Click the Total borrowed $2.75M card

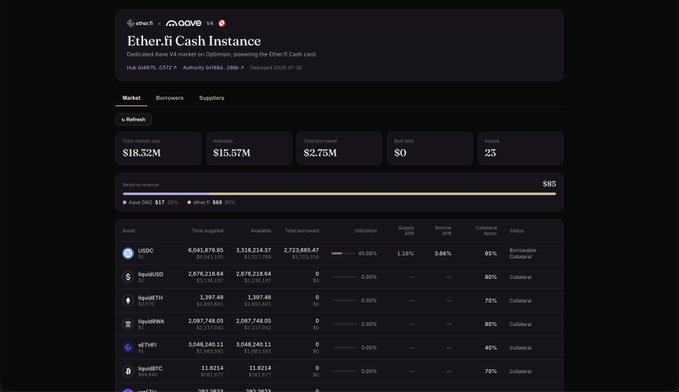(x=340, y=148)
